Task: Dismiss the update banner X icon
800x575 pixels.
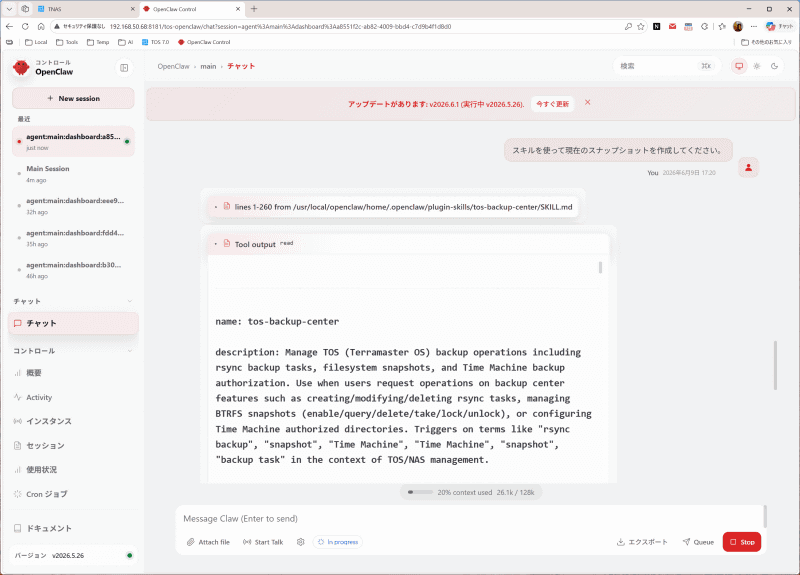Action: [x=587, y=103]
